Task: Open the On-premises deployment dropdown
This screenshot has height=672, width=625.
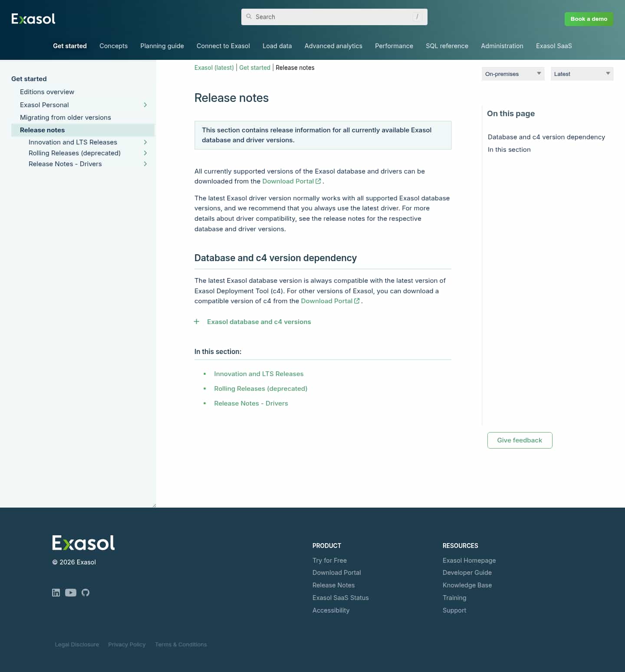Action: point(513,74)
